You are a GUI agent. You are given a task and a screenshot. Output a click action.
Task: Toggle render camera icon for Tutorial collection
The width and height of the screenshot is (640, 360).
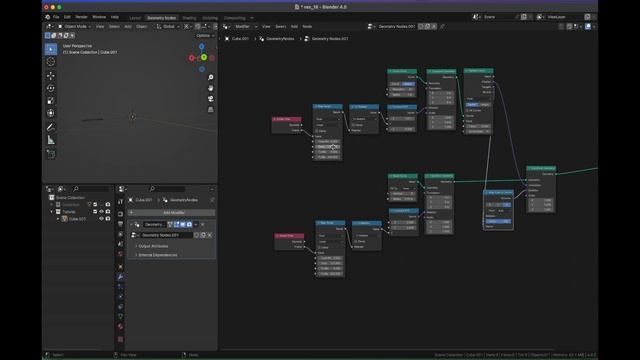(x=108, y=212)
